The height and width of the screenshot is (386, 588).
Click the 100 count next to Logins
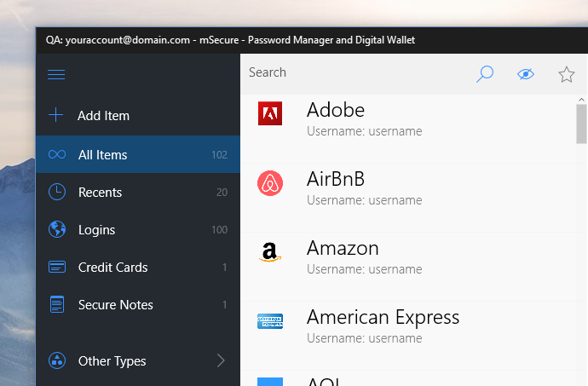click(x=219, y=230)
